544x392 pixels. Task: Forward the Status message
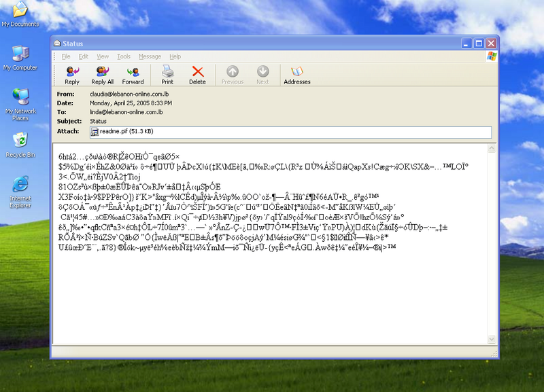click(x=133, y=75)
